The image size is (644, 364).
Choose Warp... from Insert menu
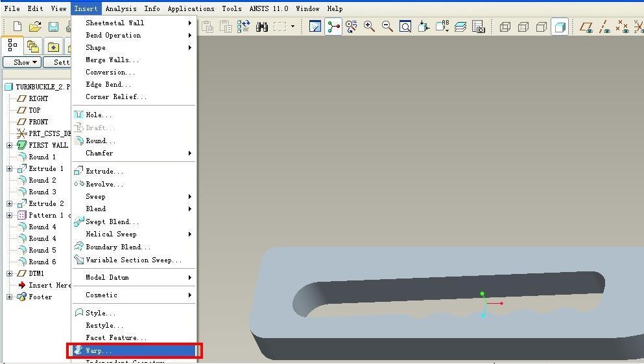(134, 350)
